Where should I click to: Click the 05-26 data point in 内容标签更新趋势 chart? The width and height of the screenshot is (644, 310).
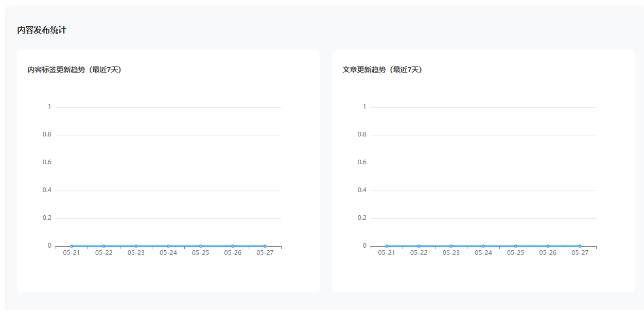233,246
